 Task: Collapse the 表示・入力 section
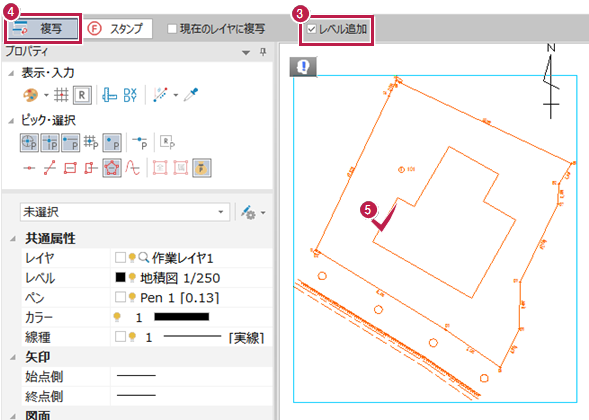11,73
